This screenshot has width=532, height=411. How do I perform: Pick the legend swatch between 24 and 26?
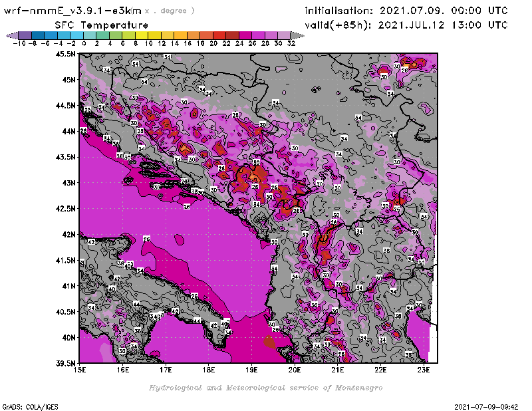click(245, 35)
